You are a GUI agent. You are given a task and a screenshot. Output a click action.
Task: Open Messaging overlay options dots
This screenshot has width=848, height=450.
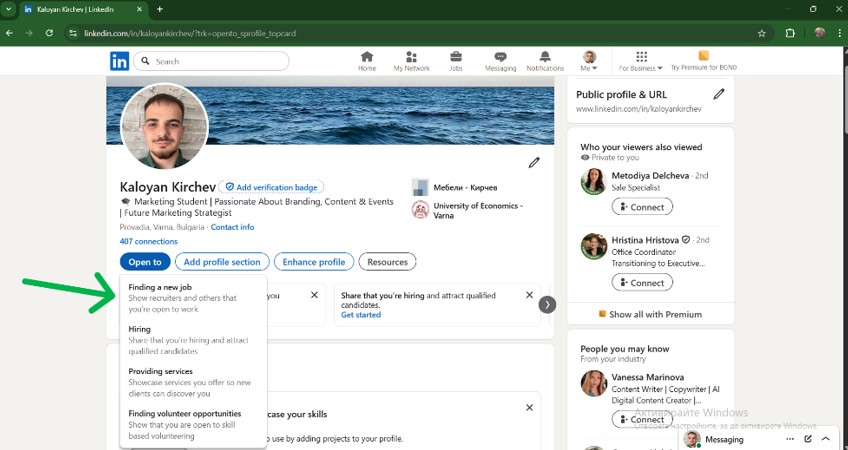(x=790, y=439)
